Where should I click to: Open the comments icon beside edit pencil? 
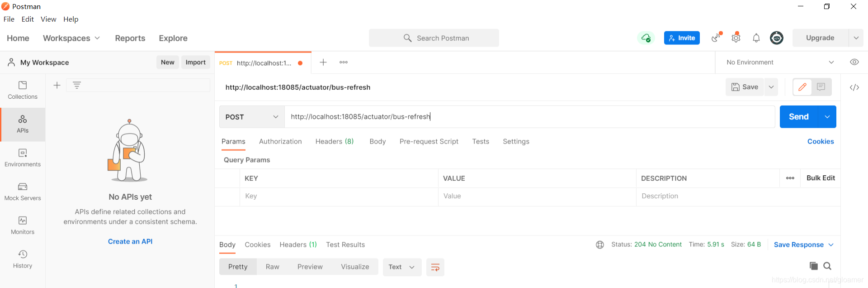(x=821, y=87)
